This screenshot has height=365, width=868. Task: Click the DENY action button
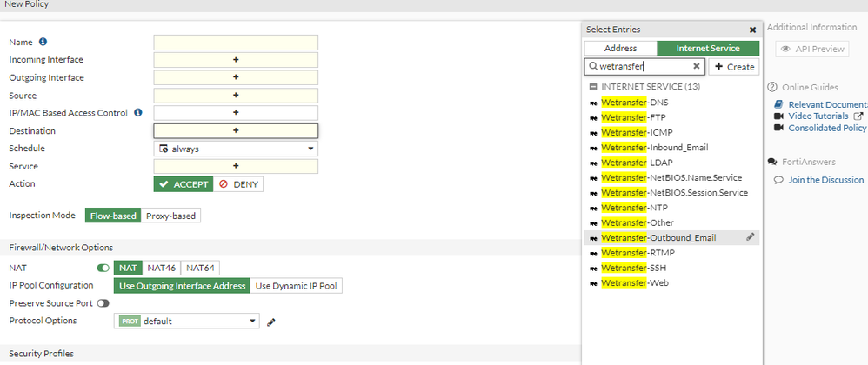tap(238, 184)
